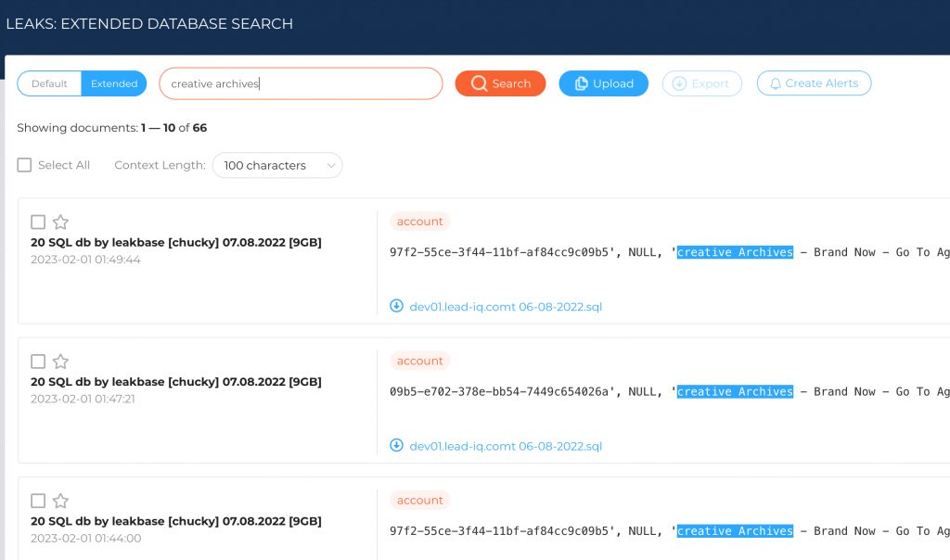The height and width of the screenshot is (560, 950).
Task: Open the second result's title dated 01:47:21
Action: pos(176,381)
